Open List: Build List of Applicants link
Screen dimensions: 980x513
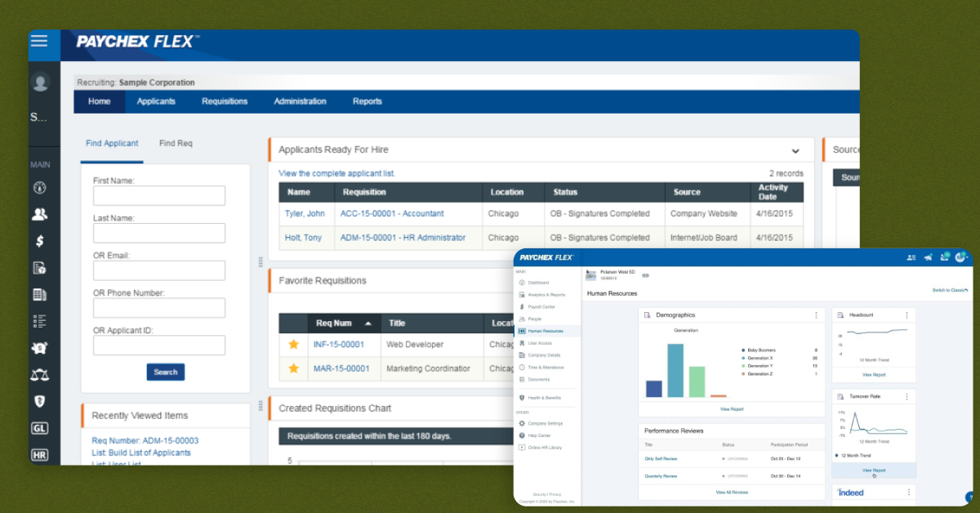coord(141,453)
